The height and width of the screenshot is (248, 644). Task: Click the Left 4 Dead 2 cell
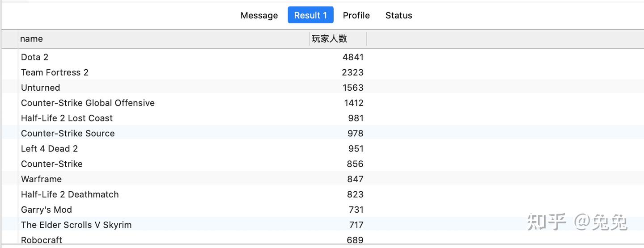pos(49,148)
